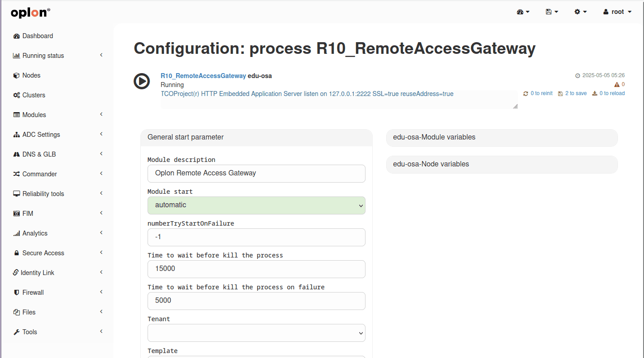The height and width of the screenshot is (358, 644).
Task: Open the dashboard gauge menu in header
Action: pos(523,12)
